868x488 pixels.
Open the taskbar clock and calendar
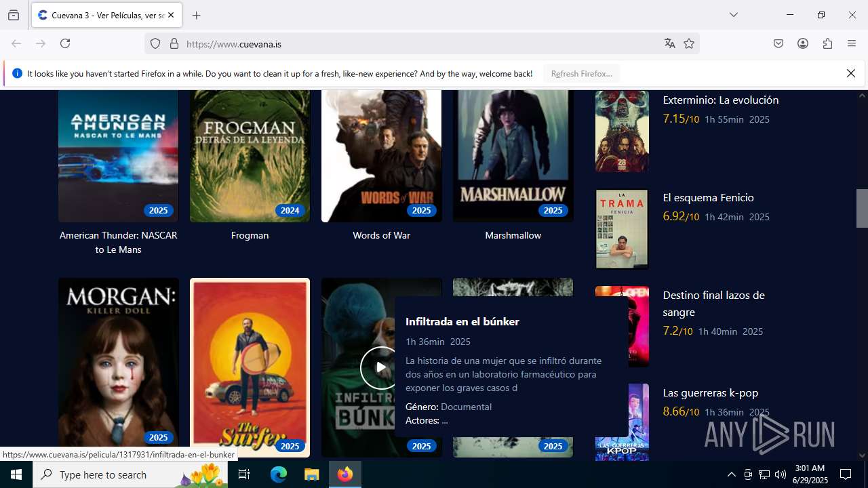click(x=810, y=474)
